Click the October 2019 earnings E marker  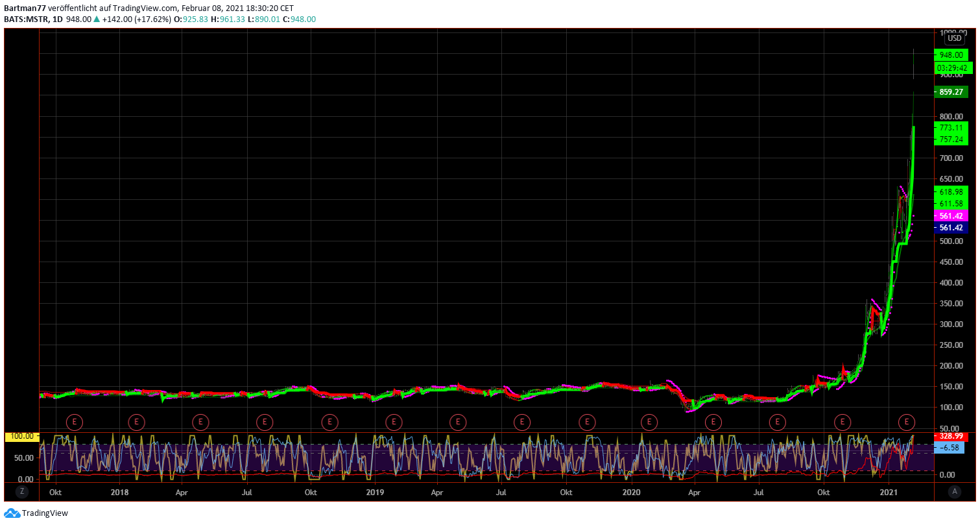coord(587,422)
